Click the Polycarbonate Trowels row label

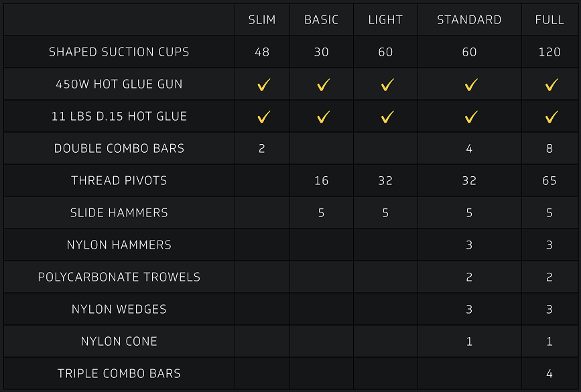pos(119,277)
